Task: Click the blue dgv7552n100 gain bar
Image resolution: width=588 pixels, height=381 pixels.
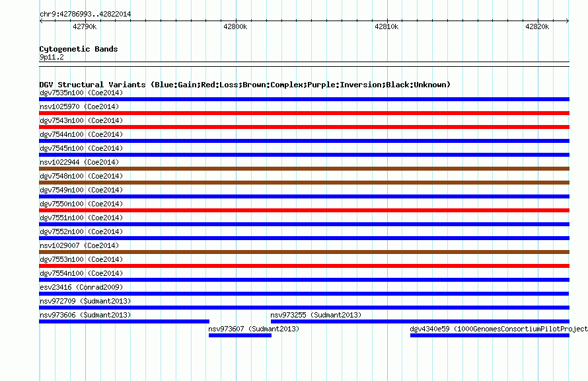Action: [x=304, y=238]
